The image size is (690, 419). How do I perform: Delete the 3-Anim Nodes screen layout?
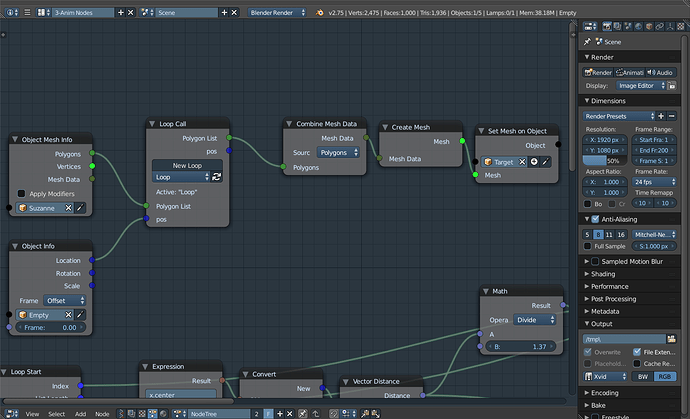click(130, 12)
